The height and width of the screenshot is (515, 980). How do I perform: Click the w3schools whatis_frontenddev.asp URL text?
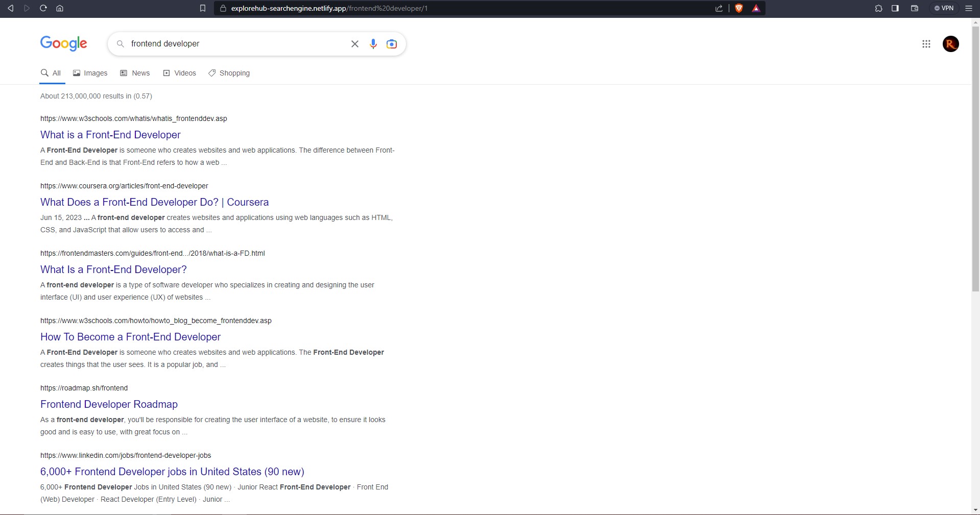click(x=134, y=118)
